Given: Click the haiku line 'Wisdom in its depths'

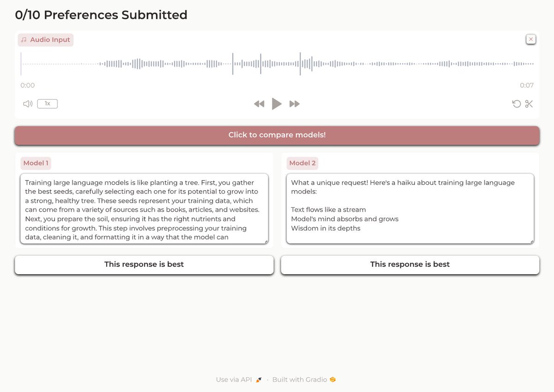Looking at the screenshot, I should tap(325, 228).
